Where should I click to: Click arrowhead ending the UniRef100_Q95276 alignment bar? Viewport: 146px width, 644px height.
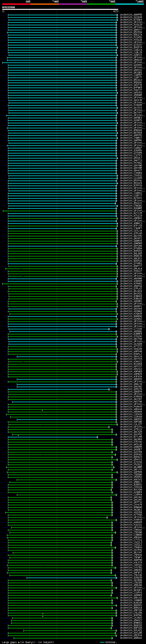[x=109, y=389]
